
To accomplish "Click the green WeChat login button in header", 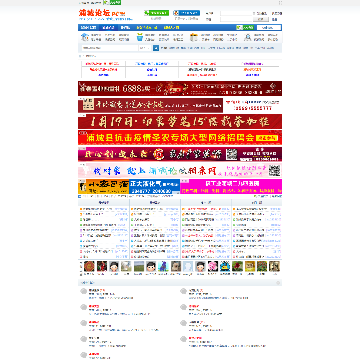I will click(156, 13).
